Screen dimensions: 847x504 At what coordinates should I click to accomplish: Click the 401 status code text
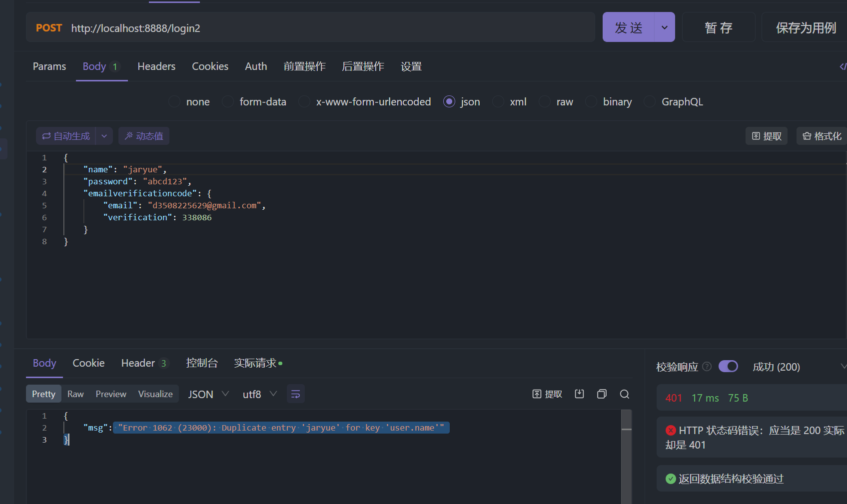tap(674, 398)
